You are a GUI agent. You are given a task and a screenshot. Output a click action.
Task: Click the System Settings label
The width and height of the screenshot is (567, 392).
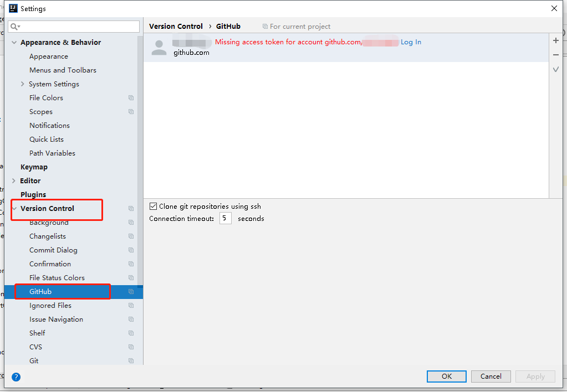[54, 84]
